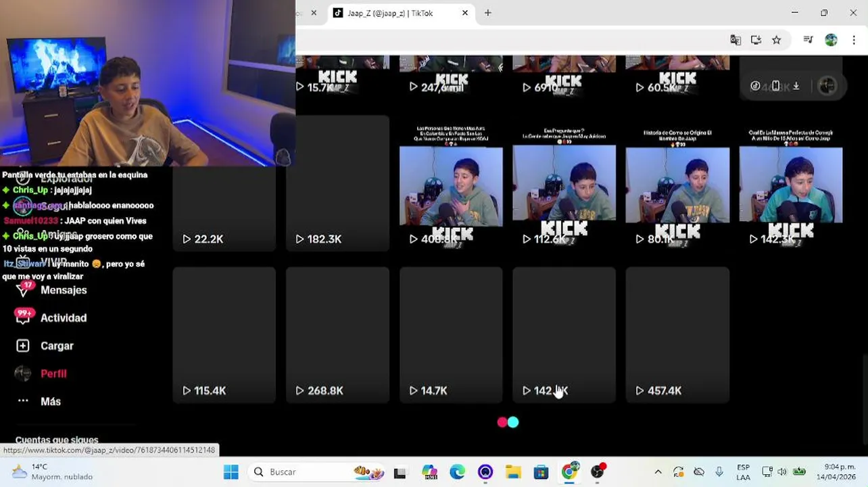Click the taskbar Buscar search box
868x487 pixels.
pyautogui.click(x=318, y=472)
